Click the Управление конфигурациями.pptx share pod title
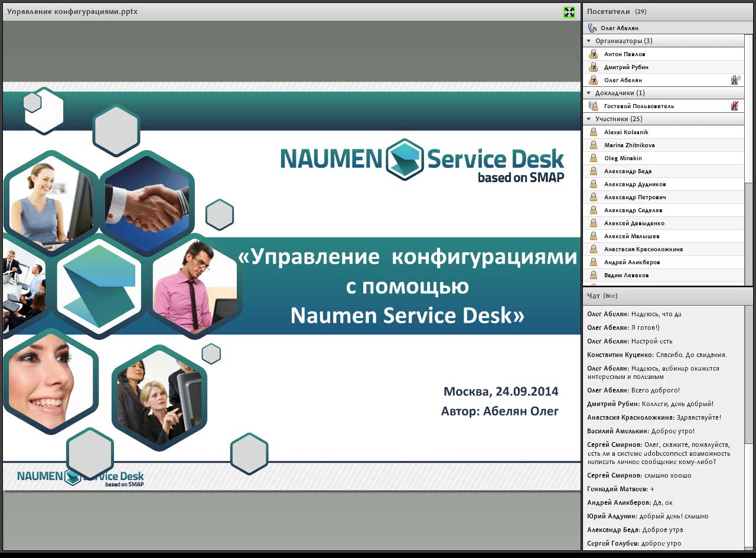Viewport: 756px width, 558px height. (72, 11)
